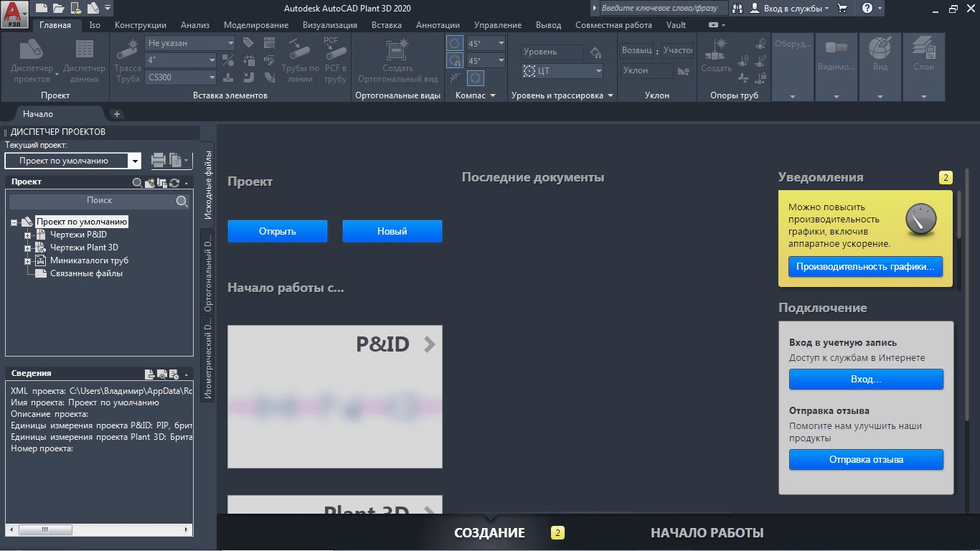Switch to the Анализ ribbon tab
The height and width of the screenshot is (551, 980).
pos(195,25)
